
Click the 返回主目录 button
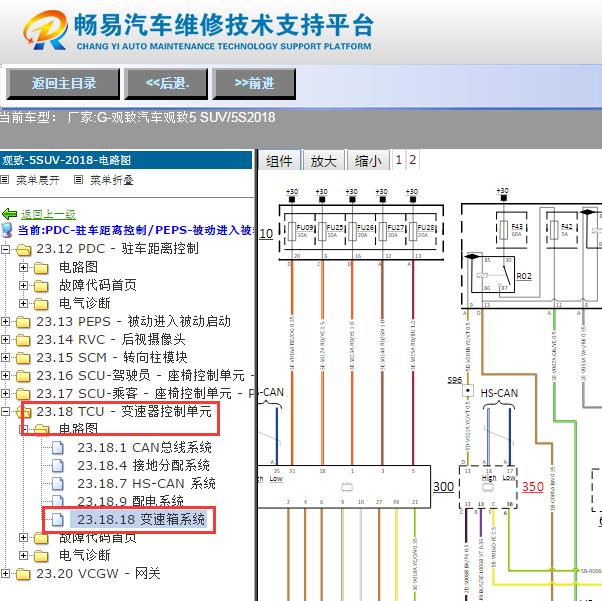[x=63, y=83]
